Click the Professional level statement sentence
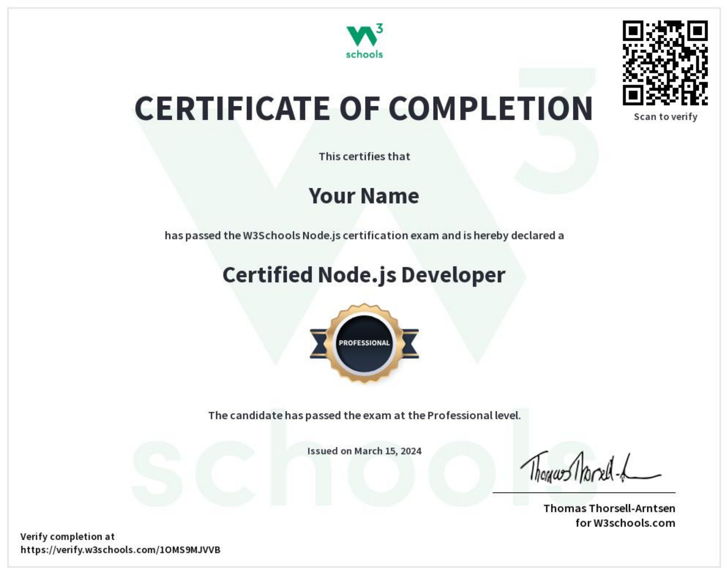Image resolution: width=728 pixels, height=577 pixels. point(364,414)
